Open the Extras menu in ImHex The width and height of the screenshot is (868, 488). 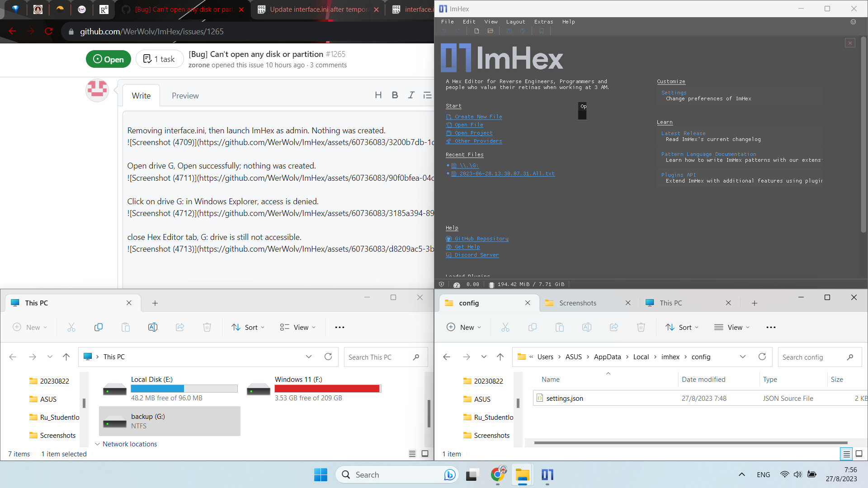point(543,21)
